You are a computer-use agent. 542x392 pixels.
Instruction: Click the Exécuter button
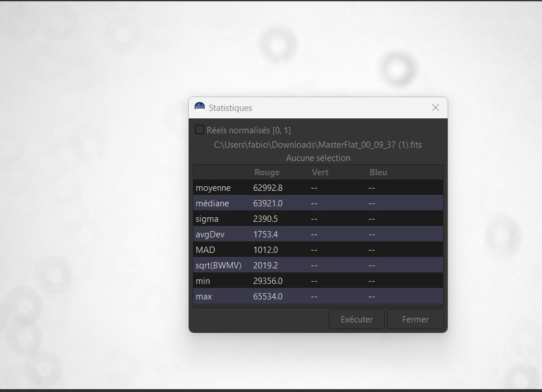click(x=356, y=319)
